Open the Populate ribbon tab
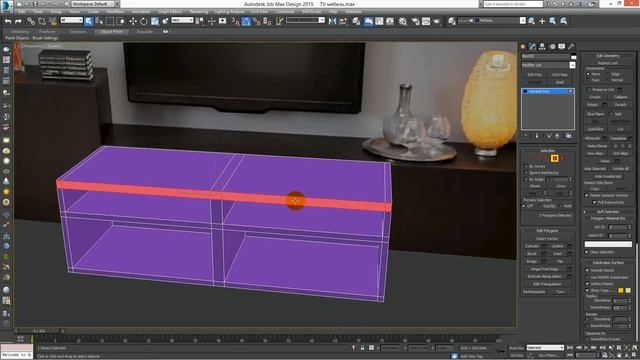Screen dimensions: 640x360 pos(144,31)
